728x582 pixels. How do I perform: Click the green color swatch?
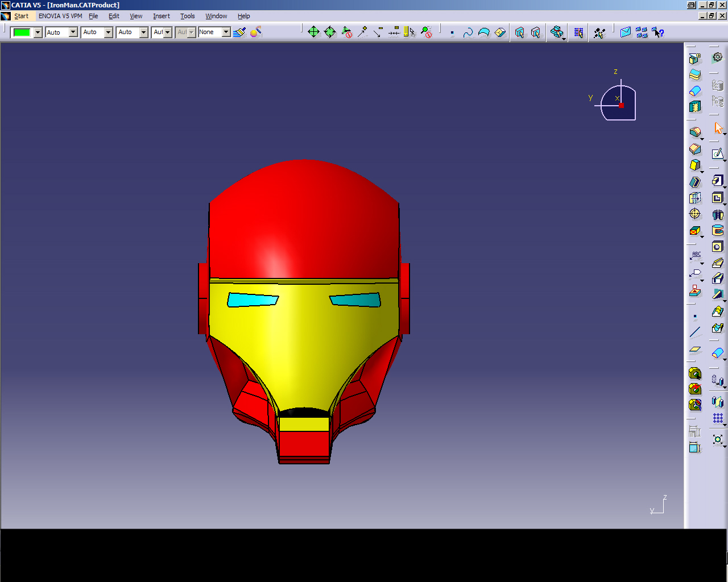(22, 32)
